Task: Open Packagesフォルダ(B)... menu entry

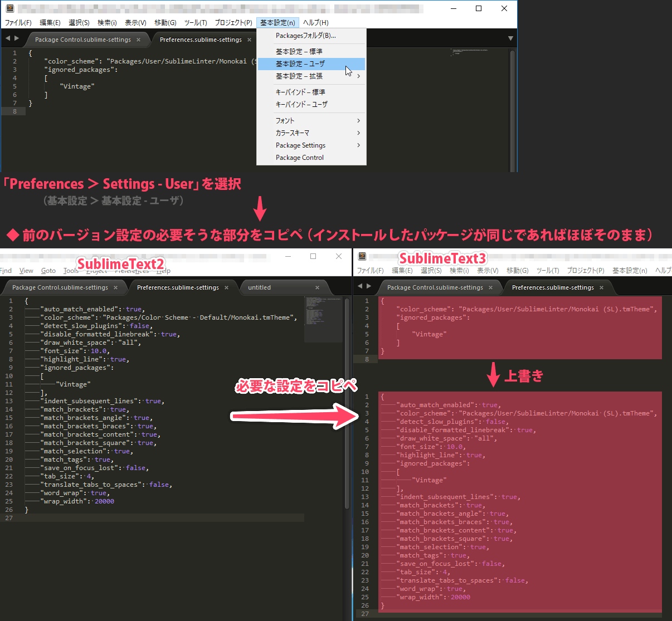Action: (311, 36)
